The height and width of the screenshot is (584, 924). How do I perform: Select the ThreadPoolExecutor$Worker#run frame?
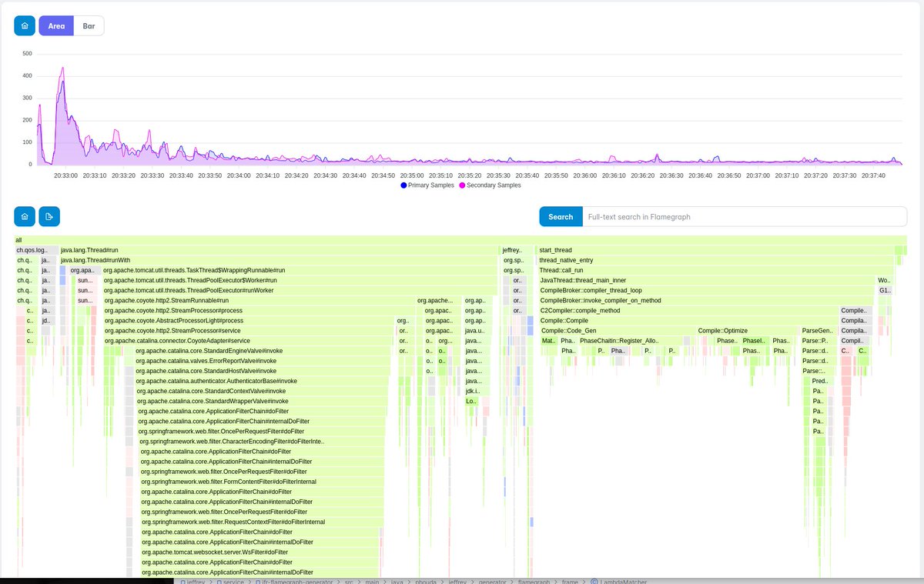[300, 280]
